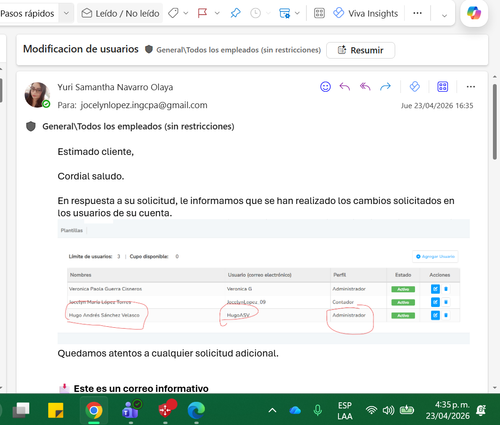The height and width of the screenshot is (425, 500).
Task: Expand the flag options dropdown
Action: pyautogui.click(x=217, y=13)
